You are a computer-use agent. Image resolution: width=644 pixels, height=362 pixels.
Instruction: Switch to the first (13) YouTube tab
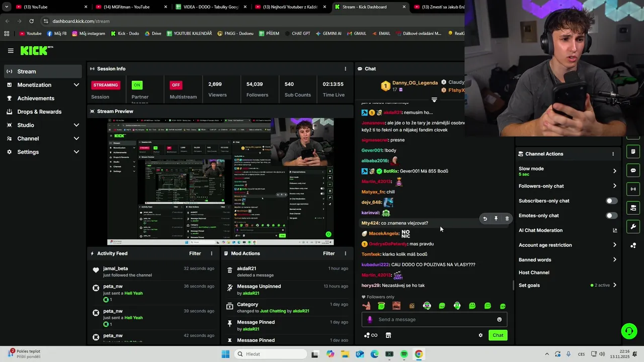point(51,7)
